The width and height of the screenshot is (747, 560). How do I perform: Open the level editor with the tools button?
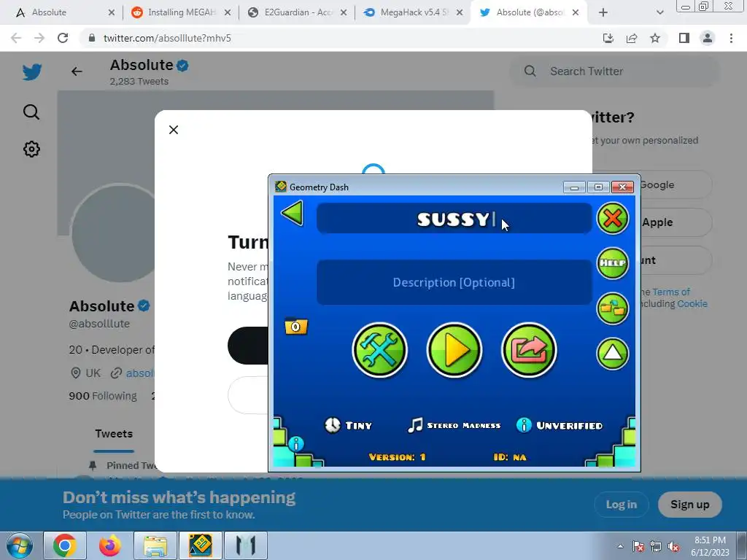tap(379, 350)
